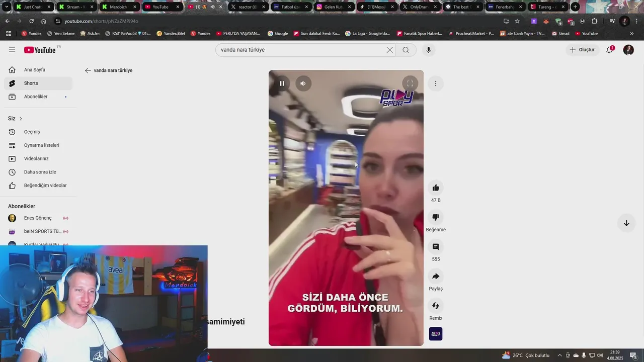Image resolution: width=644 pixels, height=362 pixels.
Task: Open the notifications bell
Action: coord(609,50)
